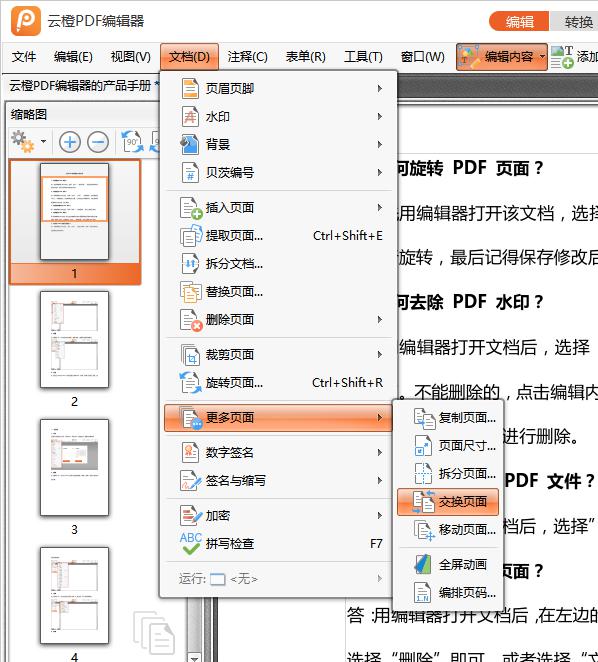Click the 加密 encryption icon
Viewport: 598px width, 662px height.
[191, 515]
